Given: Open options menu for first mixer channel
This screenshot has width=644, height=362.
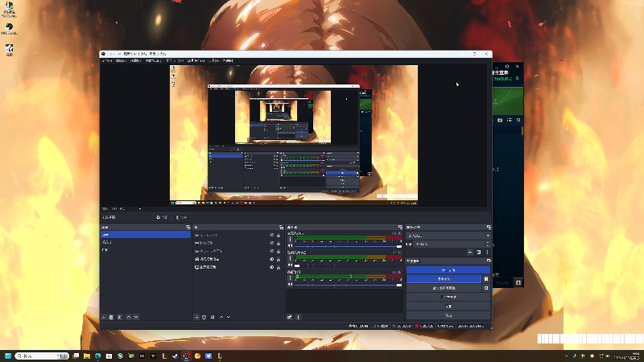Looking at the screenshot, I should click(x=291, y=239).
